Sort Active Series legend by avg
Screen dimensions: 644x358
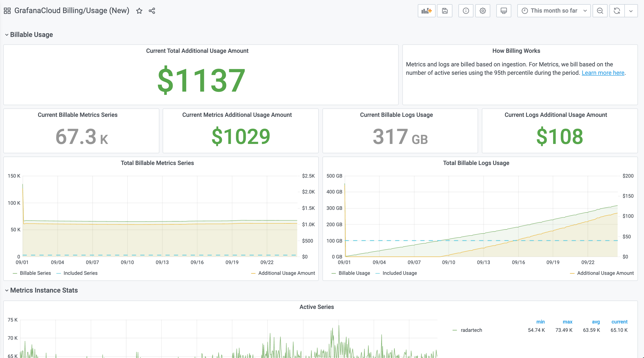tap(596, 322)
